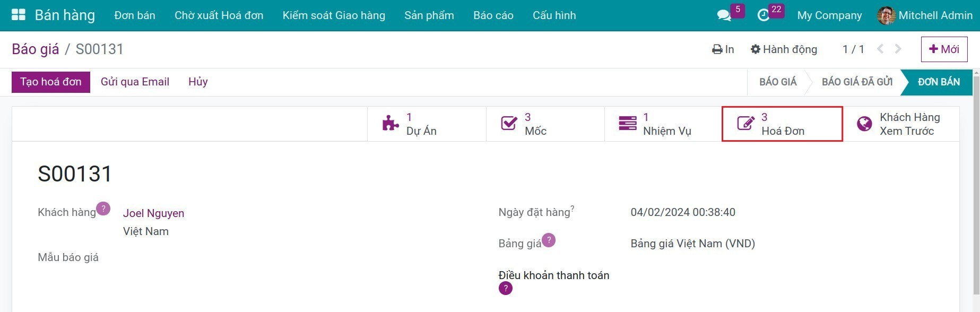Click the Hủy cancel button
This screenshot has height=312, width=980.
198,82
